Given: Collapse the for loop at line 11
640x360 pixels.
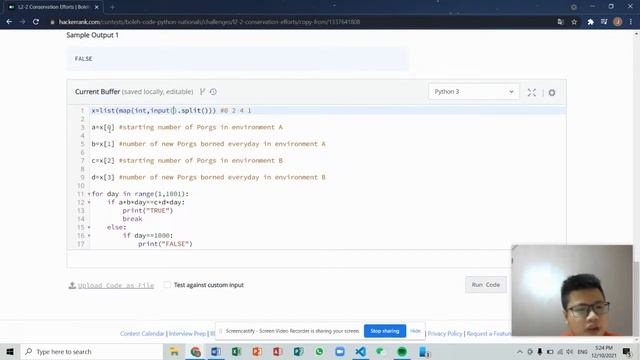Looking at the screenshot, I should coord(89,194).
